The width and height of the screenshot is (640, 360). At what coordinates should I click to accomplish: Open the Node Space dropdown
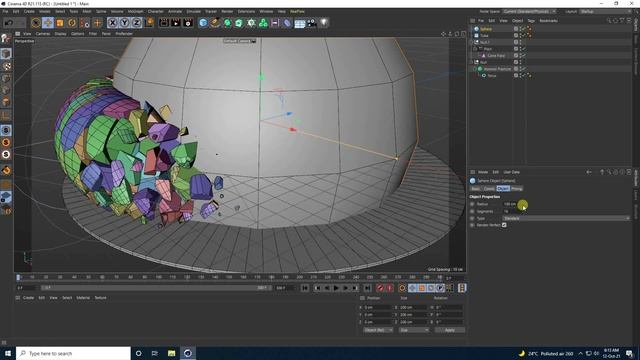coord(529,11)
